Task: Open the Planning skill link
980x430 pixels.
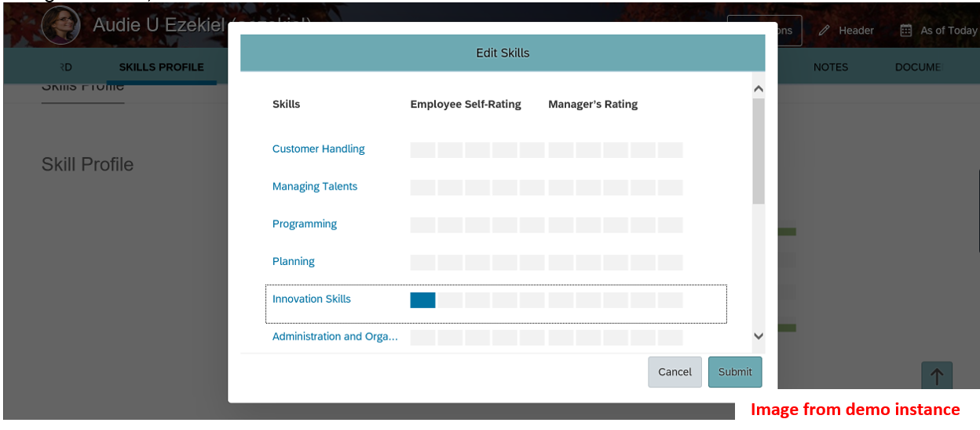Action: click(294, 261)
